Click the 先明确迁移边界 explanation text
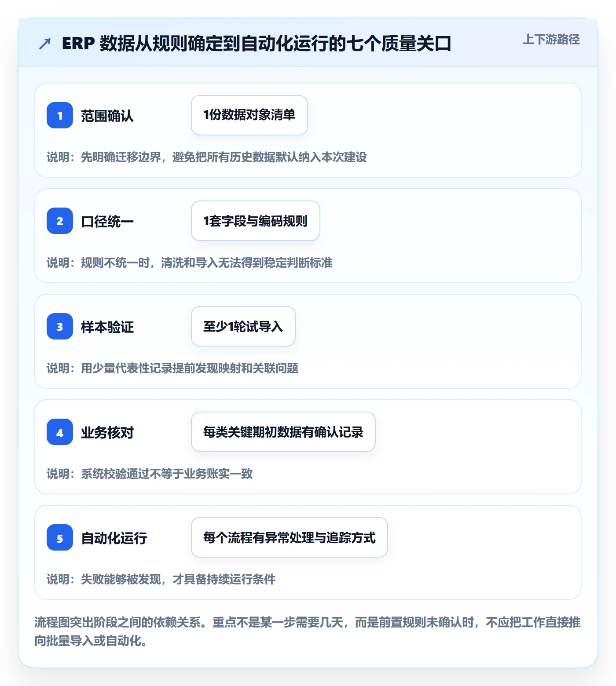Viewport: 616px width, 686px height. click(x=207, y=157)
